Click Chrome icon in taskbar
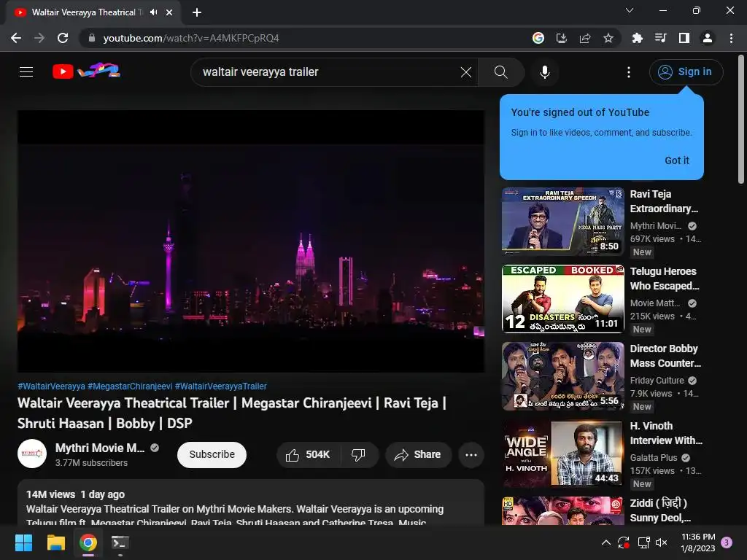 [x=88, y=542]
